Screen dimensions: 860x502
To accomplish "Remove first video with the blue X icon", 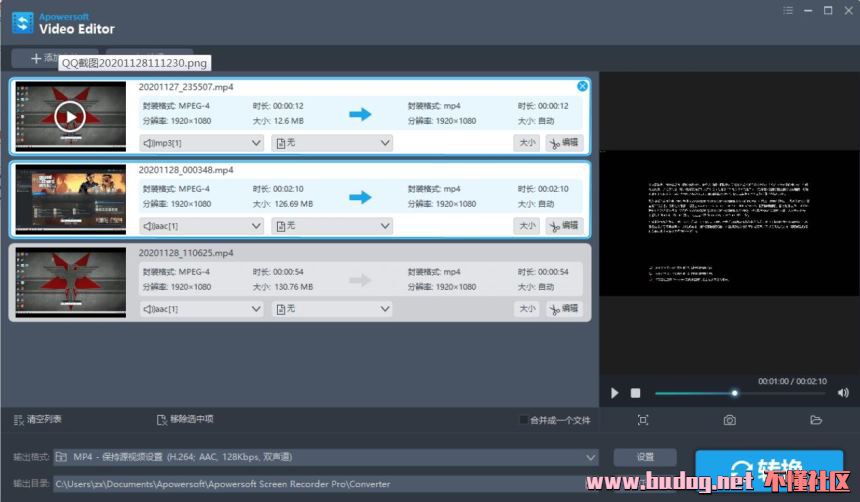I will tap(583, 86).
